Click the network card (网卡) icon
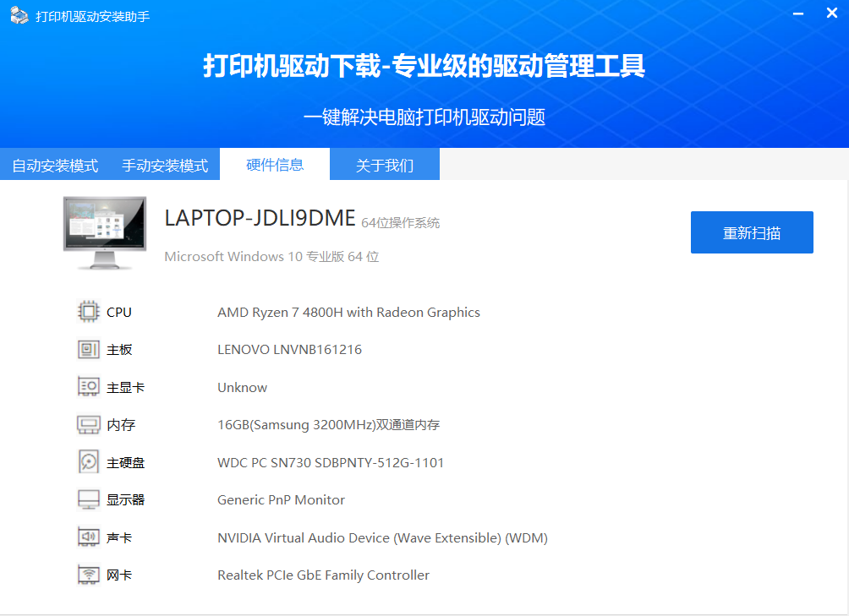The height and width of the screenshot is (616, 849). click(x=88, y=575)
